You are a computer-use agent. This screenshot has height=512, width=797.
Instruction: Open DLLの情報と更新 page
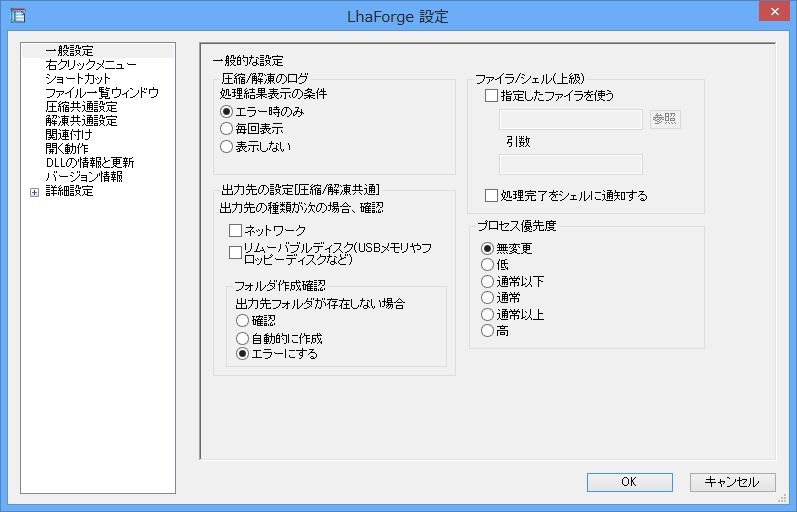[89, 163]
